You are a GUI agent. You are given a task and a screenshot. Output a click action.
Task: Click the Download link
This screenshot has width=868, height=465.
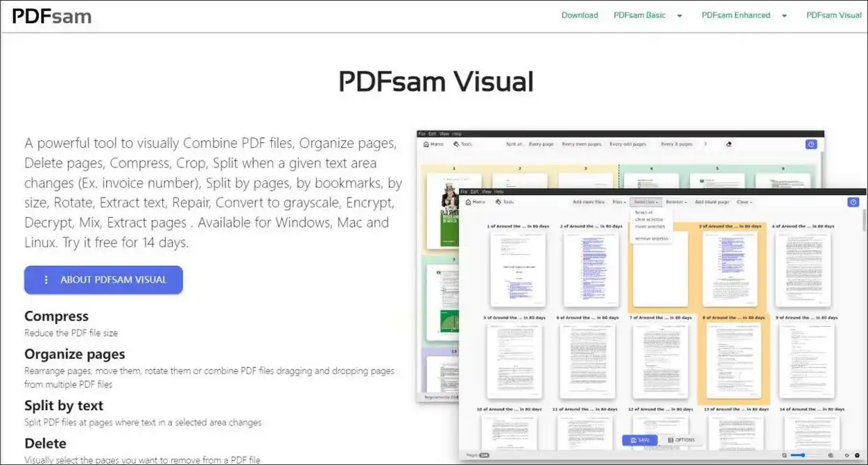click(x=579, y=15)
